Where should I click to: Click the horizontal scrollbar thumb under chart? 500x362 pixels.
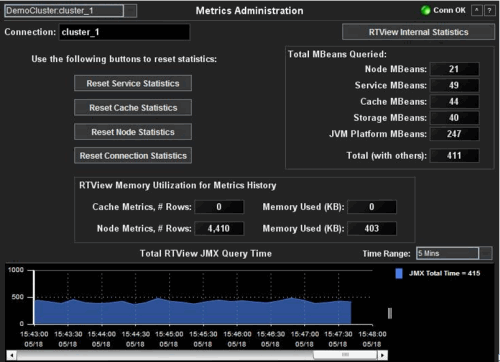pyautogui.click(x=346, y=355)
